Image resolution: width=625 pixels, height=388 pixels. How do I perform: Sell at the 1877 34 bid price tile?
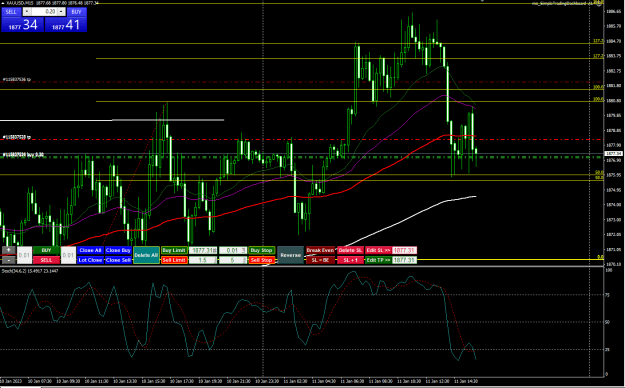[x=23, y=25]
